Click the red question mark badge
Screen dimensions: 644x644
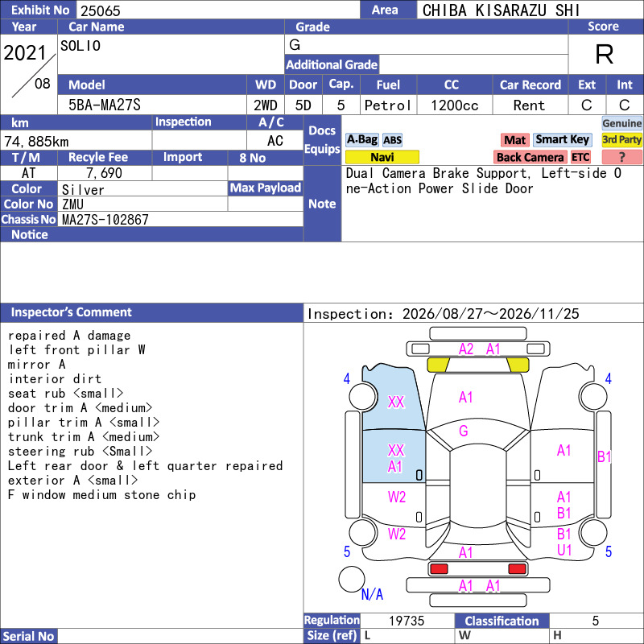(x=621, y=157)
